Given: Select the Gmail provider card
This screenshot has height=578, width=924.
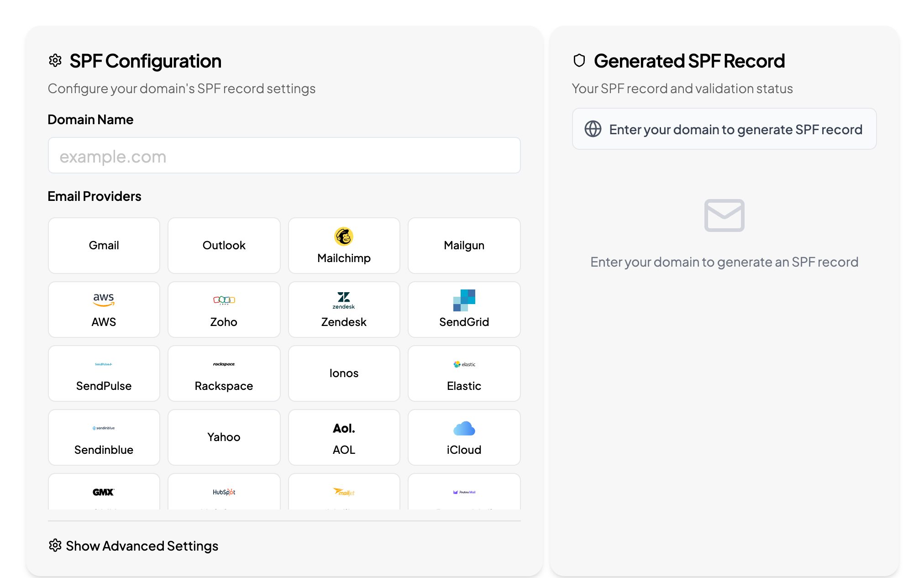Looking at the screenshot, I should [104, 246].
